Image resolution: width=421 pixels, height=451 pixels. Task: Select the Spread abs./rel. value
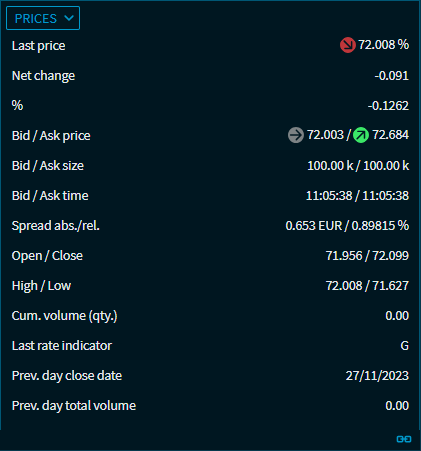(x=347, y=226)
